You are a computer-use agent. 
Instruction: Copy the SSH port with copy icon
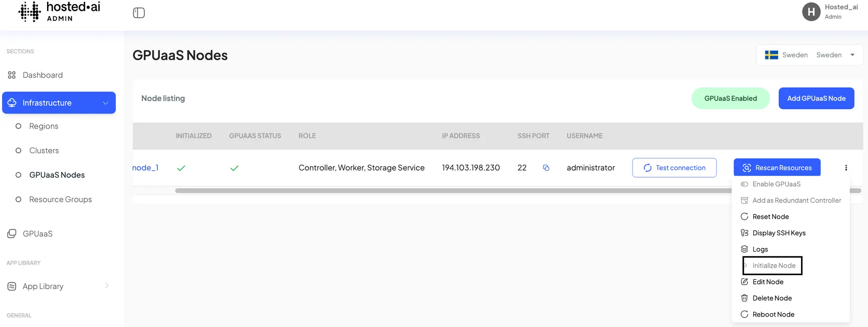point(546,168)
